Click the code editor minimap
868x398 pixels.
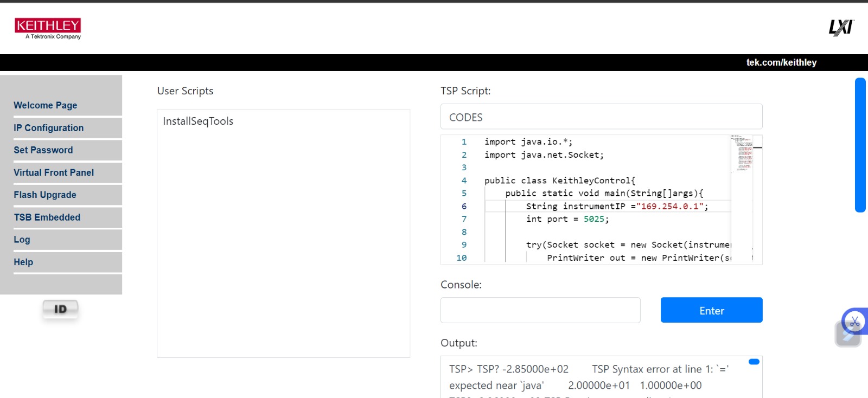[742, 153]
